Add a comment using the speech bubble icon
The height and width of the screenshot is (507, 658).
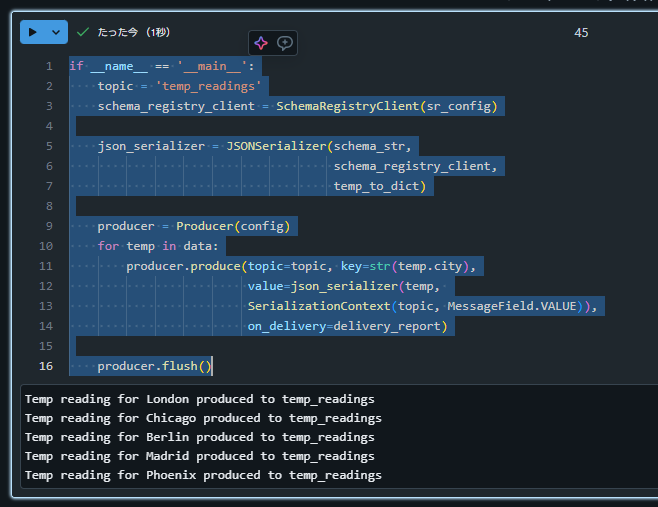pyautogui.click(x=285, y=43)
